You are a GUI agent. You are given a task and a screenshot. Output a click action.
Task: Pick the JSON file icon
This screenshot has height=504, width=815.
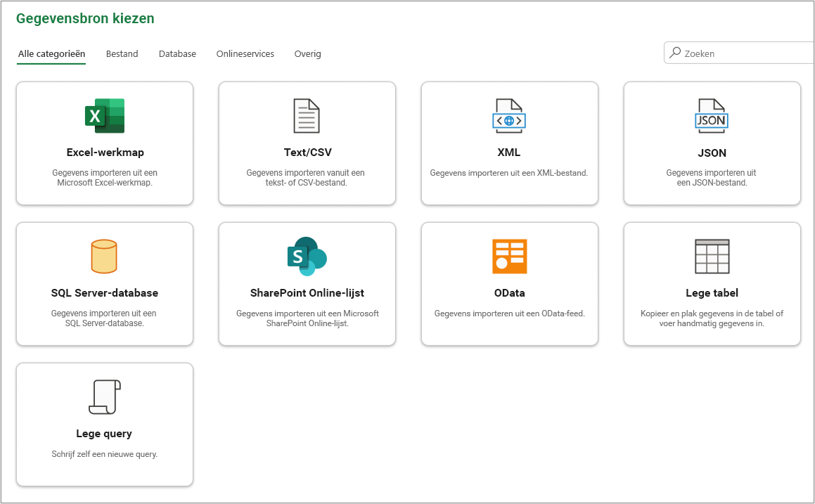coord(712,116)
